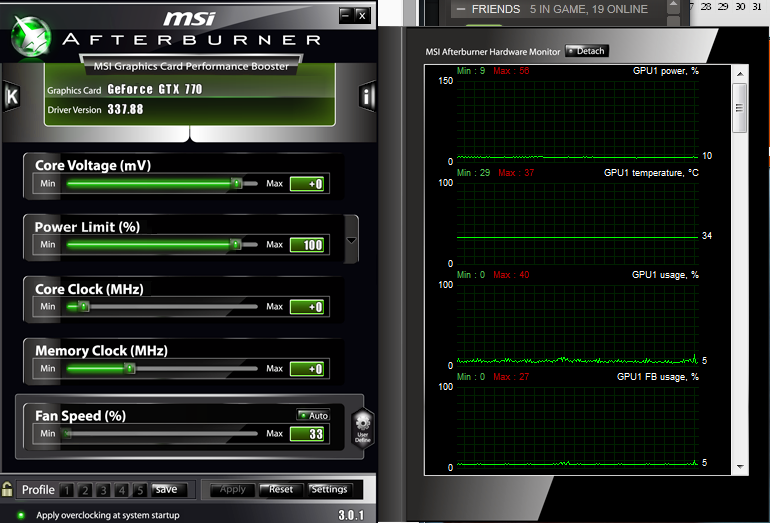
Task: Select profile slot 1
Action: [67, 490]
